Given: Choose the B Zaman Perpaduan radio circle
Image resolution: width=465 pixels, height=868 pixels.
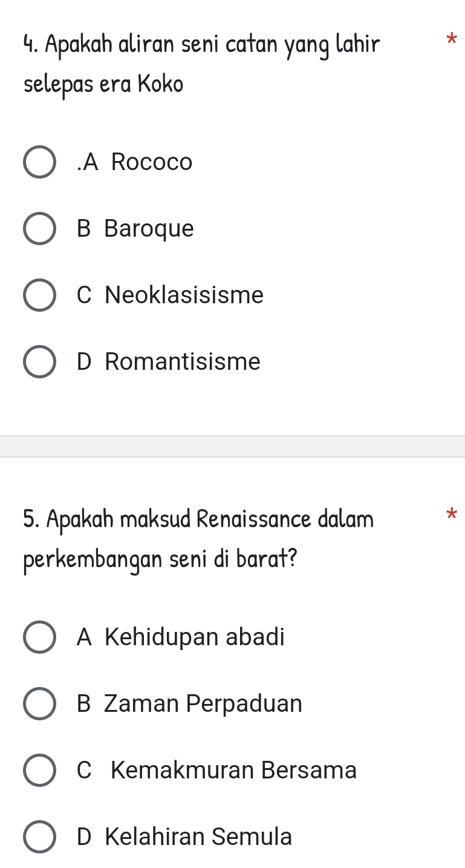Looking at the screenshot, I should (x=39, y=703).
